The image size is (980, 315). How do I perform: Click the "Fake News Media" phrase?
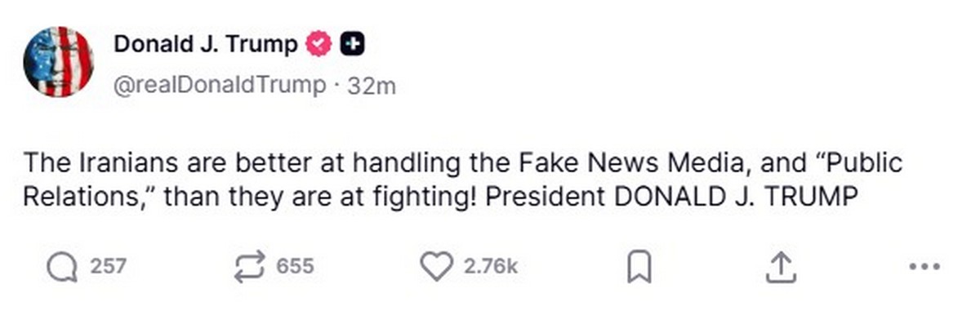630,162
